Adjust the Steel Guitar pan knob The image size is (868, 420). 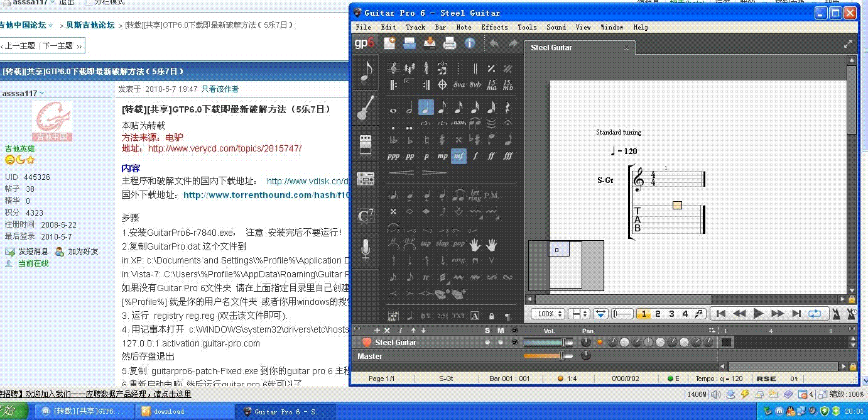tap(586, 342)
